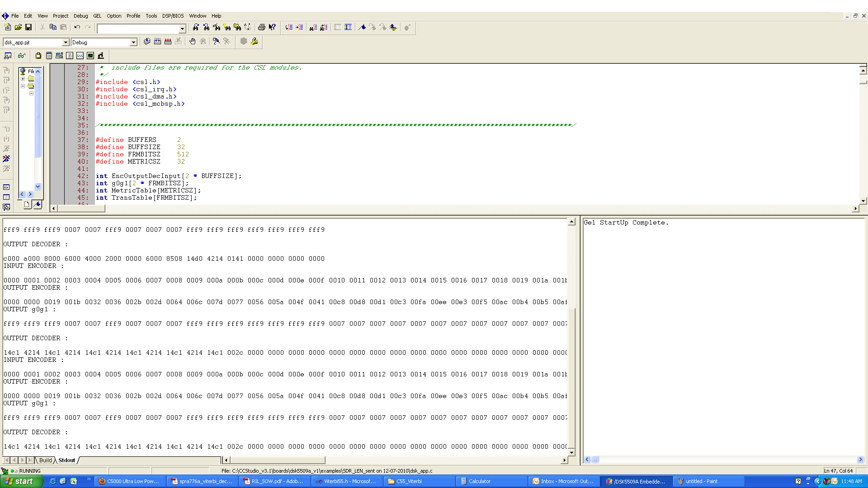Click the Save file toolbar icon
868x488 pixels.
(28, 28)
